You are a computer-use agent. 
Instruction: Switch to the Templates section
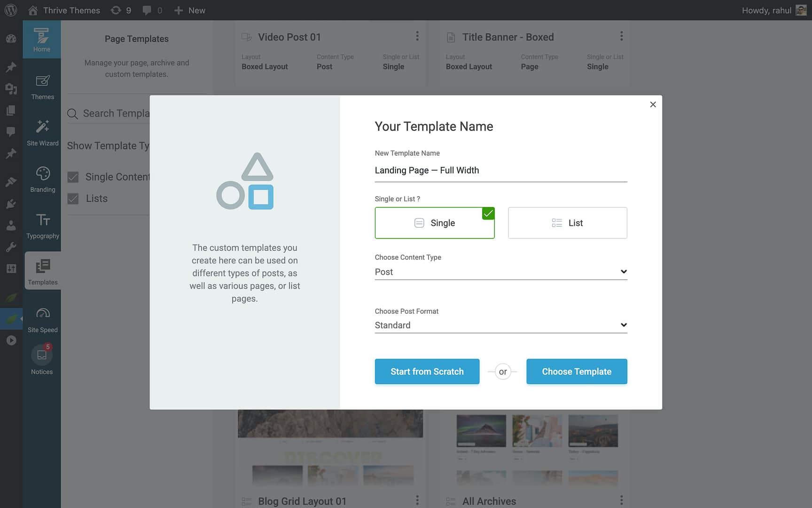(x=43, y=270)
